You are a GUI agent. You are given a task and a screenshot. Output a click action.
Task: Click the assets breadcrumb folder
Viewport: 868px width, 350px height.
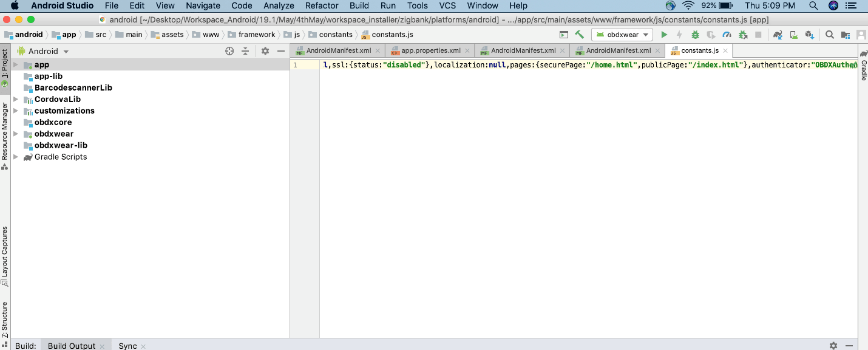[168, 35]
